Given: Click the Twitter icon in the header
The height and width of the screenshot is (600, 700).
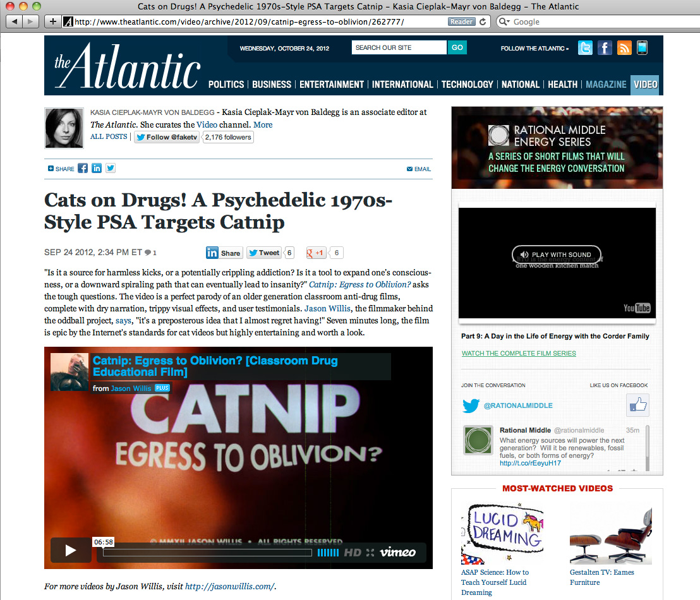Looking at the screenshot, I should tap(585, 48).
